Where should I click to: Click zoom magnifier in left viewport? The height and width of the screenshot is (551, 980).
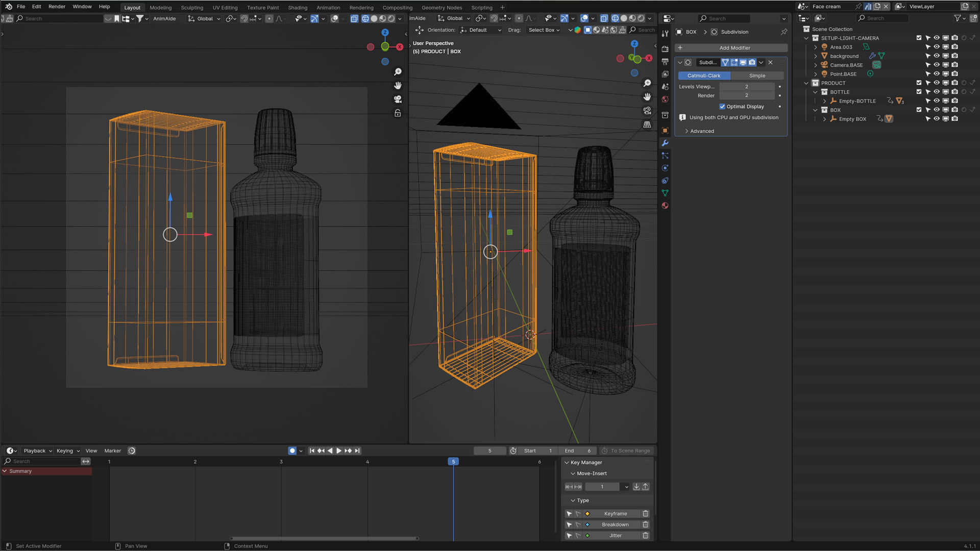pyautogui.click(x=398, y=72)
